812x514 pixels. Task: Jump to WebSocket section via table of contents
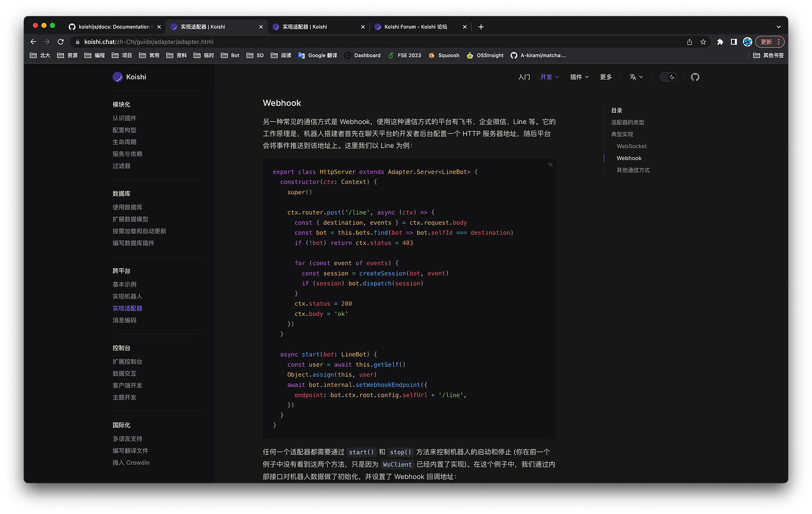pos(631,146)
